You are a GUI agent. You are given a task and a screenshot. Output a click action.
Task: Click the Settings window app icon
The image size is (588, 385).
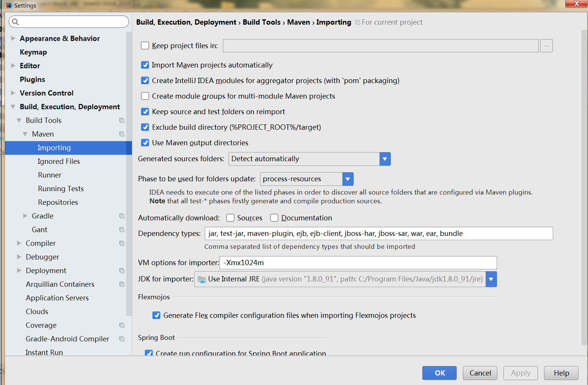[9, 5]
